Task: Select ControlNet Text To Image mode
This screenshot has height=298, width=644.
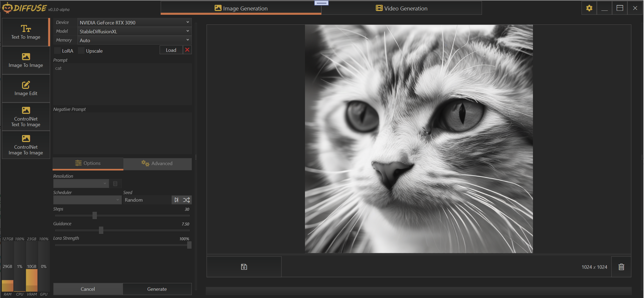Action: tap(26, 117)
